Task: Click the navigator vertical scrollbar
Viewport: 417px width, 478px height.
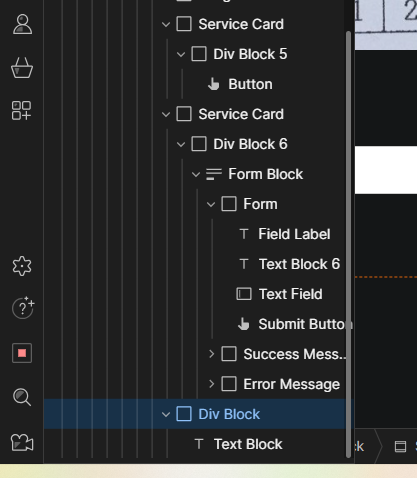Action: 349,244
